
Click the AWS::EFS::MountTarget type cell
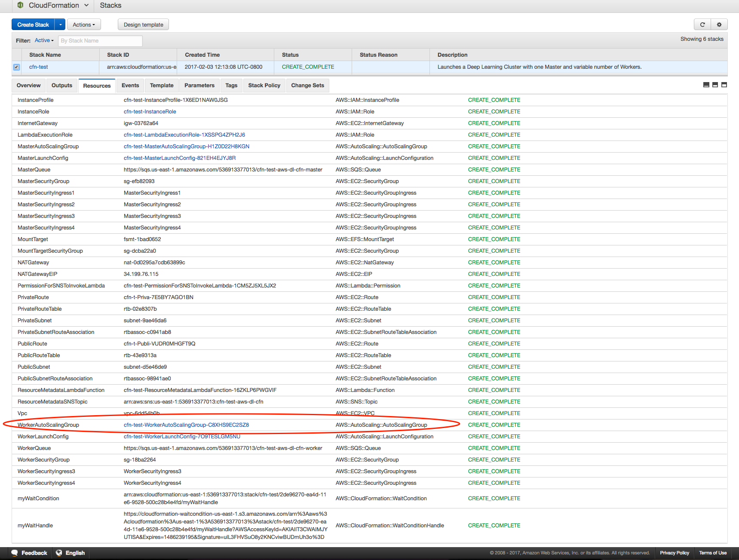coord(365,239)
